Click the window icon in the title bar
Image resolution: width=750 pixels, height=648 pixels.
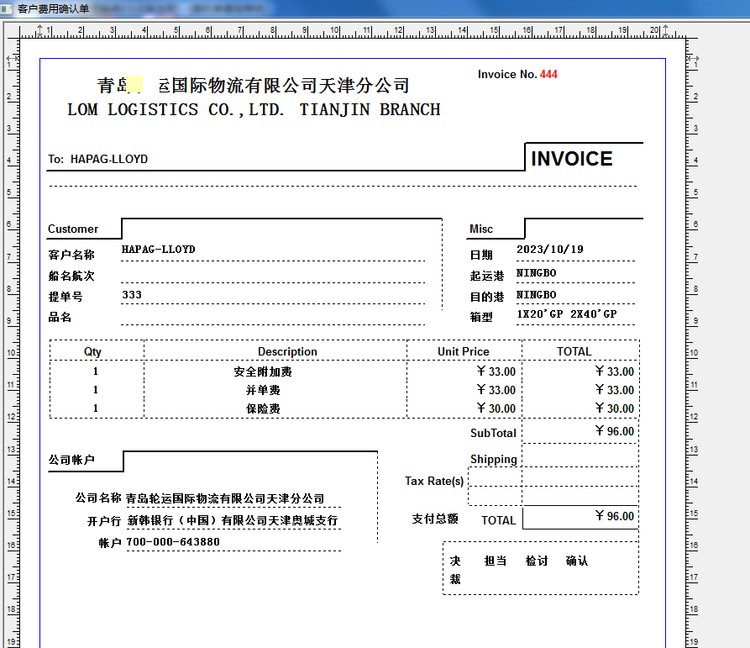coord(8,8)
